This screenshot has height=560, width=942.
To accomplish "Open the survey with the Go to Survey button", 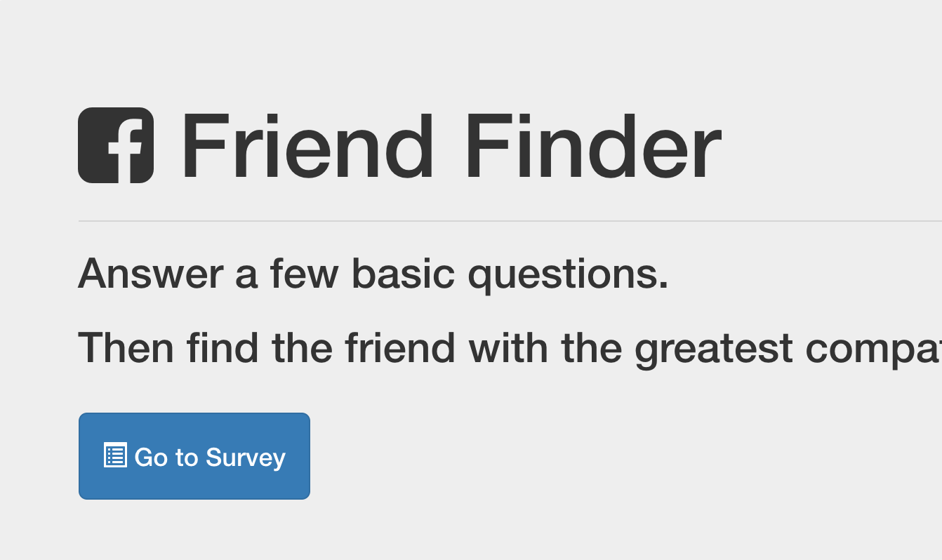I will 194,456.
